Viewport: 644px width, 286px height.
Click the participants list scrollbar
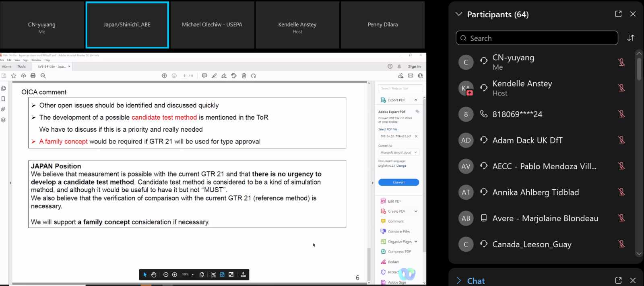point(639,69)
